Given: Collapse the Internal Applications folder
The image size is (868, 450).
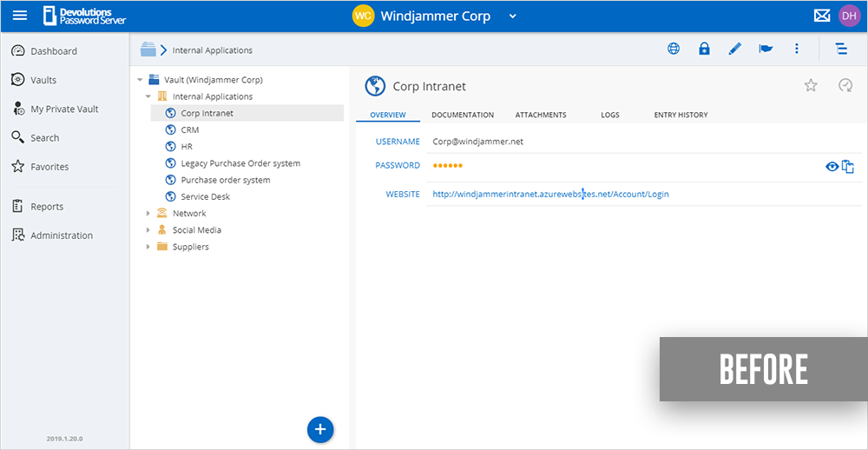Looking at the screenshot, I should [148, 96].
